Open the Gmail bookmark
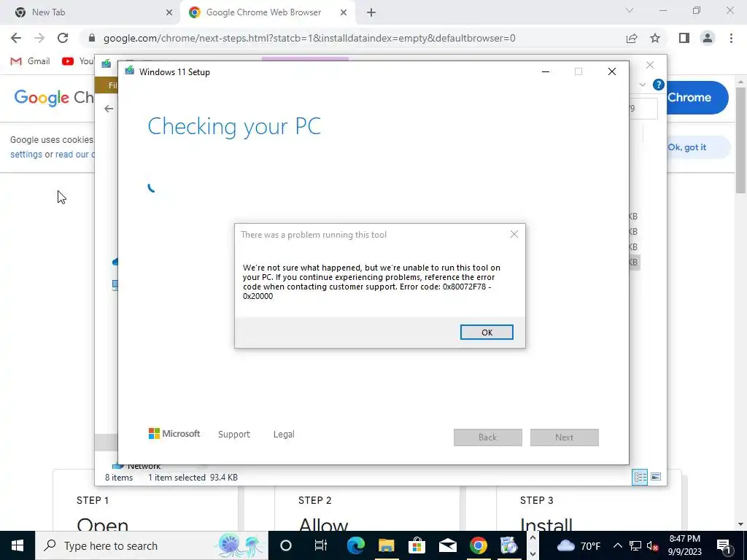 (x=31, y=61)
